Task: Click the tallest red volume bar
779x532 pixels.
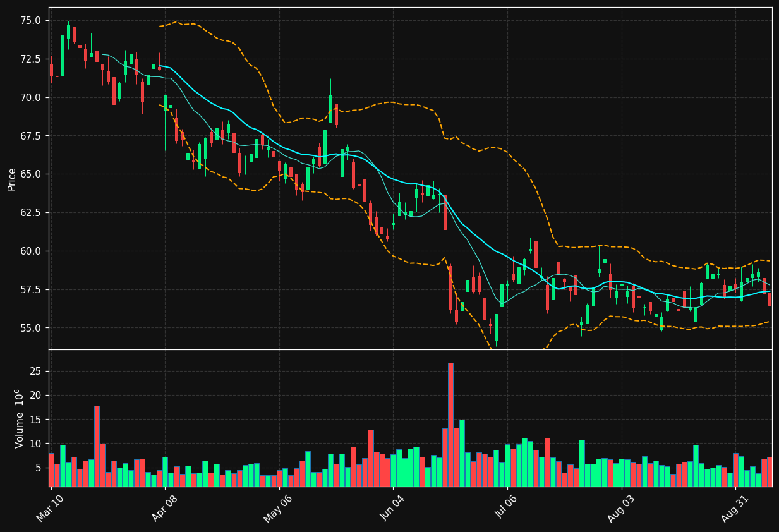Action: (x=450, y=425)
